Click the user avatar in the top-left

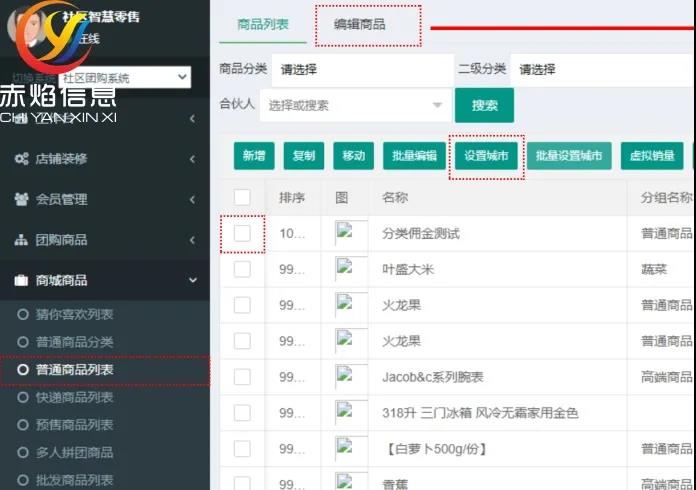click(x=30, y=25)
